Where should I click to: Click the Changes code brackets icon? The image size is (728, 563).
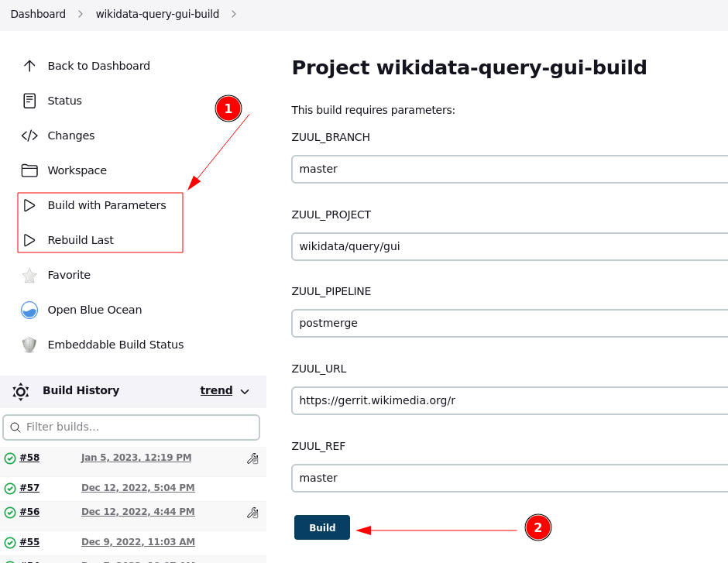tap(29, 136)
